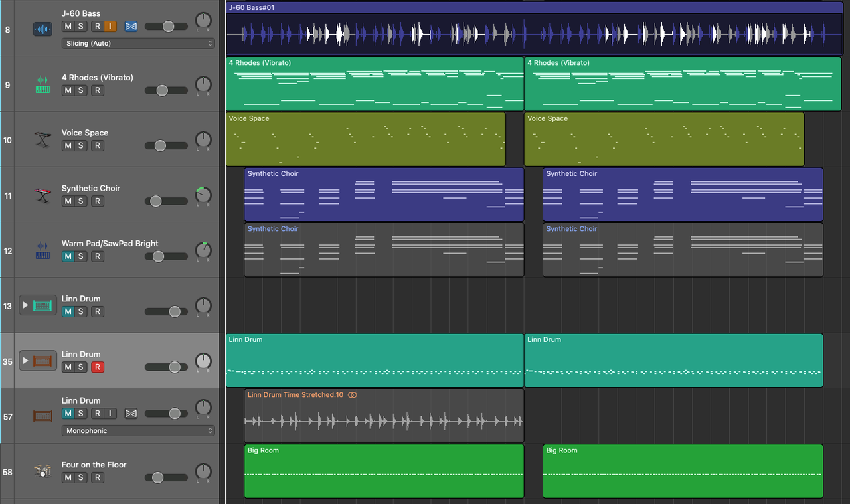Turn off input monitoring on J-60 Bass
Viewport: 850px width, 504px height.
pos(110,26)
